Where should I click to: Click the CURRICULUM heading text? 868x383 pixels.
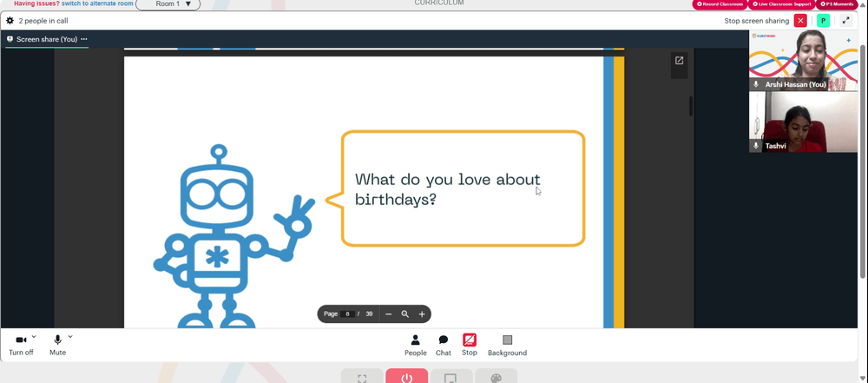(x=439, y=3)
